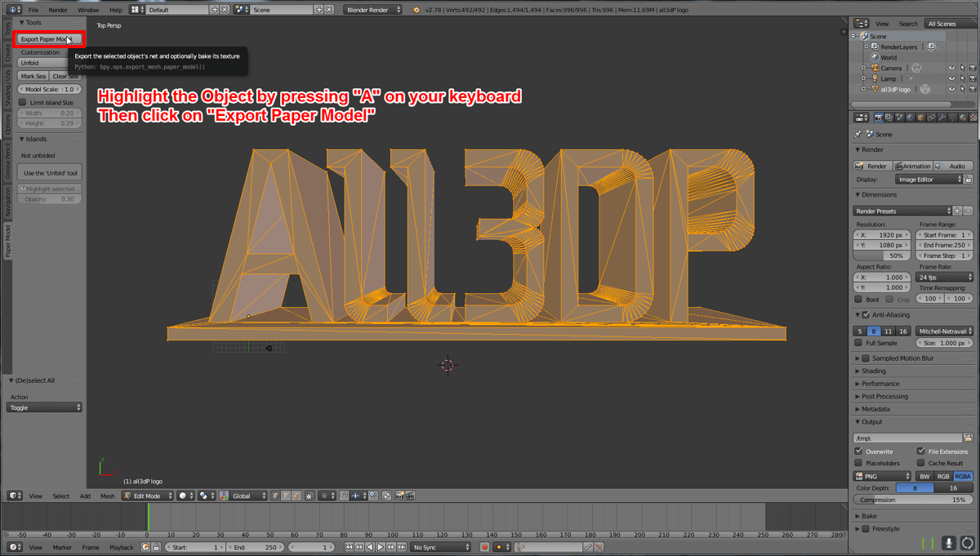Viewport: 980px width, 556px height.
Task: Open the Window menu
Action: click(x=88, y=10)
